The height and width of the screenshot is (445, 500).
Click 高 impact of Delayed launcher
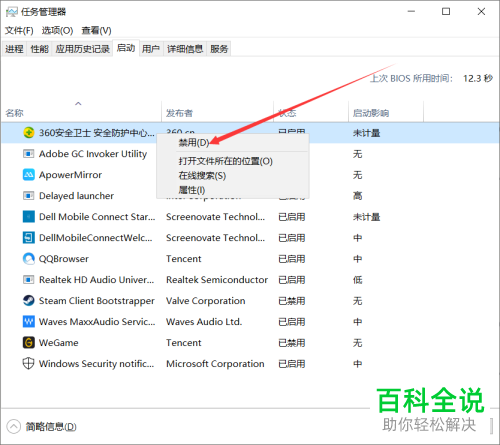coord(358,196)
